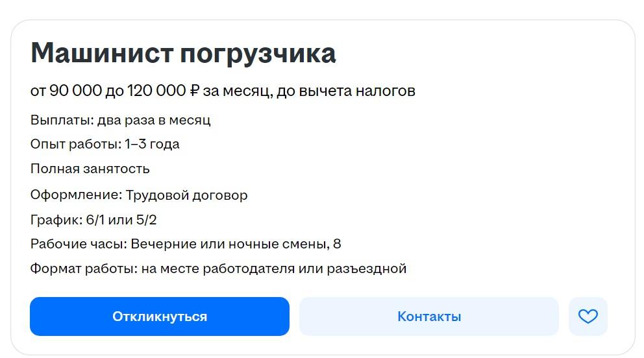Click the text 'на месте работодателя или разъездной'
644x358 pixels.
point(273,268)
